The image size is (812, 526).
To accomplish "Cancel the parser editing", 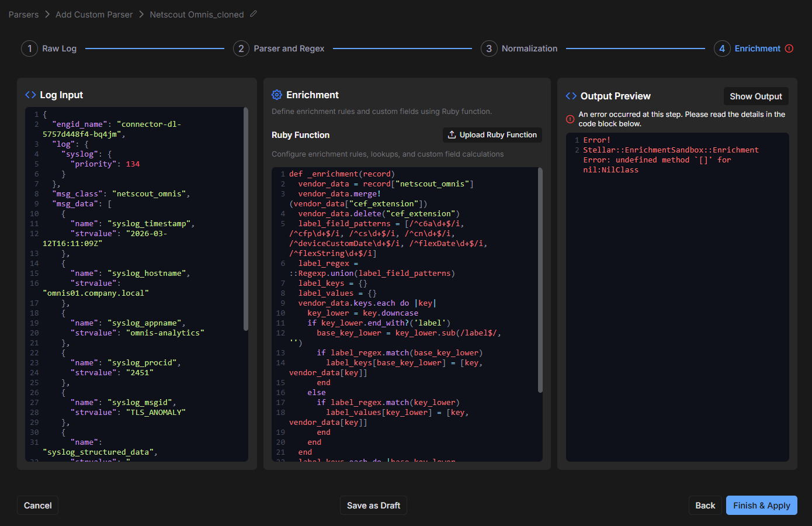I will coord(38,506).
